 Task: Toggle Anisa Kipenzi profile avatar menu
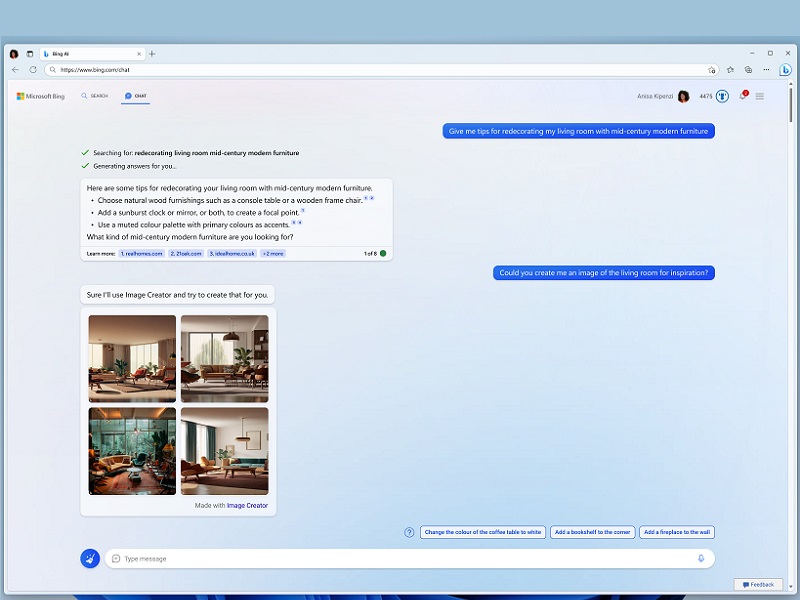pyautogui.click(x=683, y=96)
